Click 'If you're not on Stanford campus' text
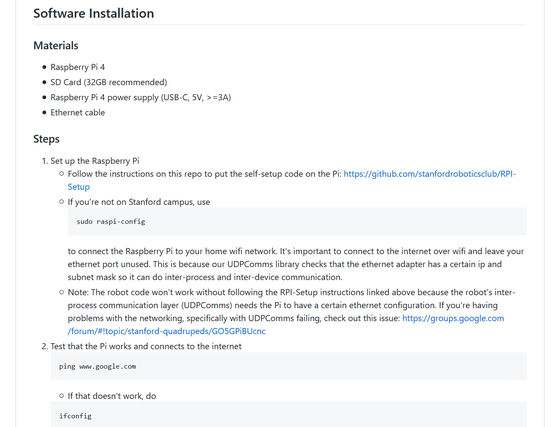This screenshot has height=427, width=560. pyautogui.click(x=139, y=202)
